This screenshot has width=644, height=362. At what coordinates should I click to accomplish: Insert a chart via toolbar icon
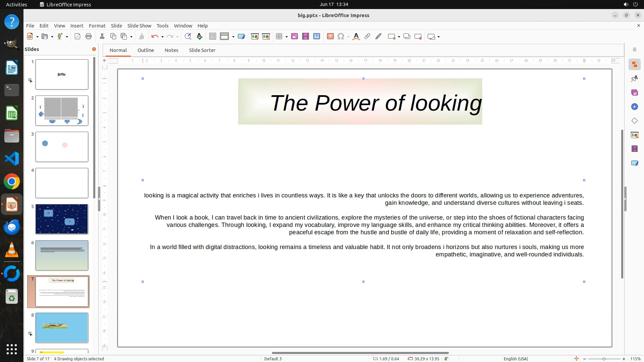pos(317,37)
